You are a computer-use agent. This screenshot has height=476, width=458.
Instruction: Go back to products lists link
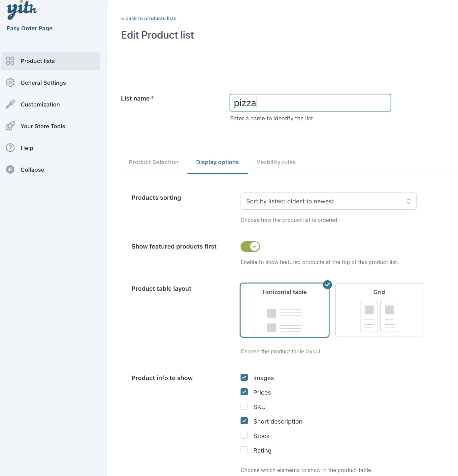pyautogui.click(x=148, y=18)
